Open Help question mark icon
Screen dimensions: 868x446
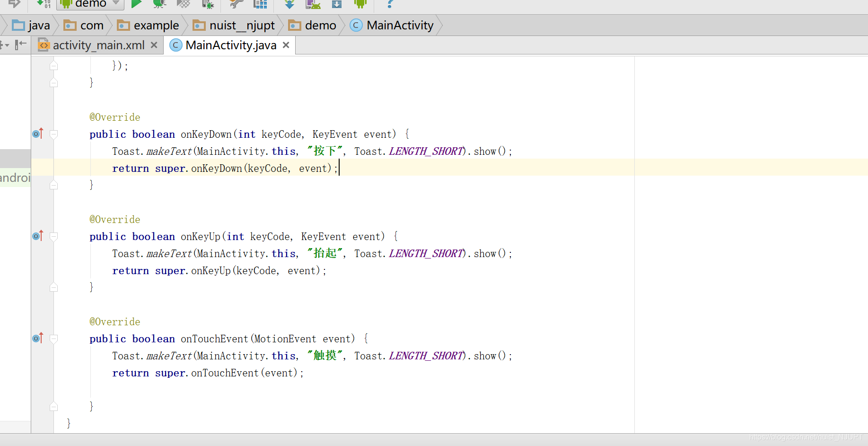(x=390, y=4)
